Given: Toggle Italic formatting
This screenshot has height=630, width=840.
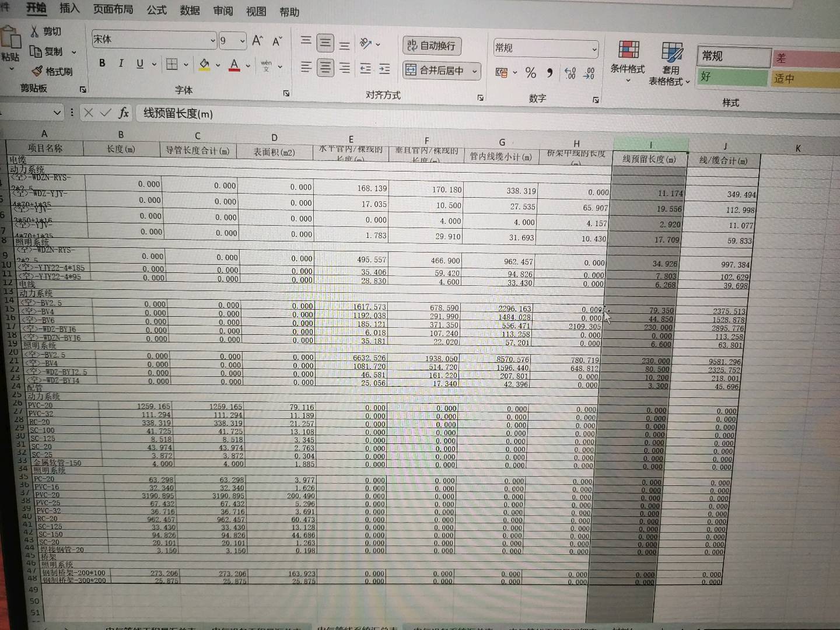Looking at the screenshot, I should pyautogui.click(x=121, y=63).
